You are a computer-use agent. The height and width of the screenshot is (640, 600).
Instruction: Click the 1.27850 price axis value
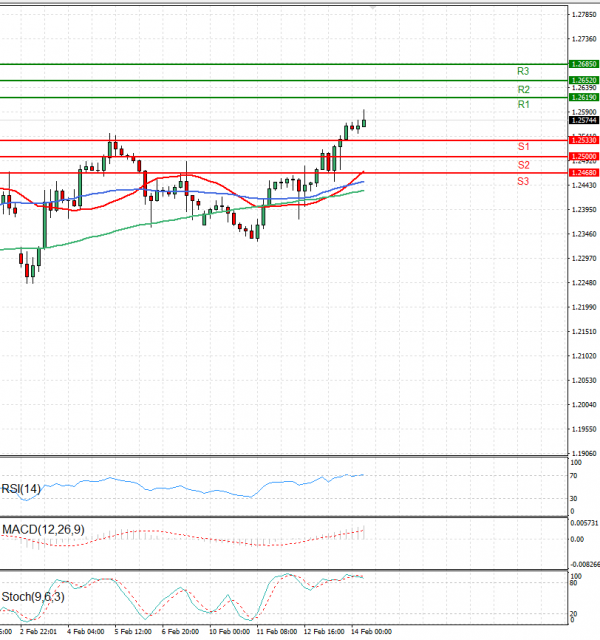[x=584, y=15]
